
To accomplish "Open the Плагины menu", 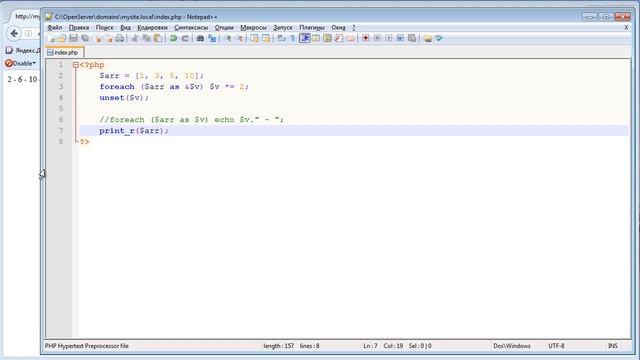I will coord(312,27).
